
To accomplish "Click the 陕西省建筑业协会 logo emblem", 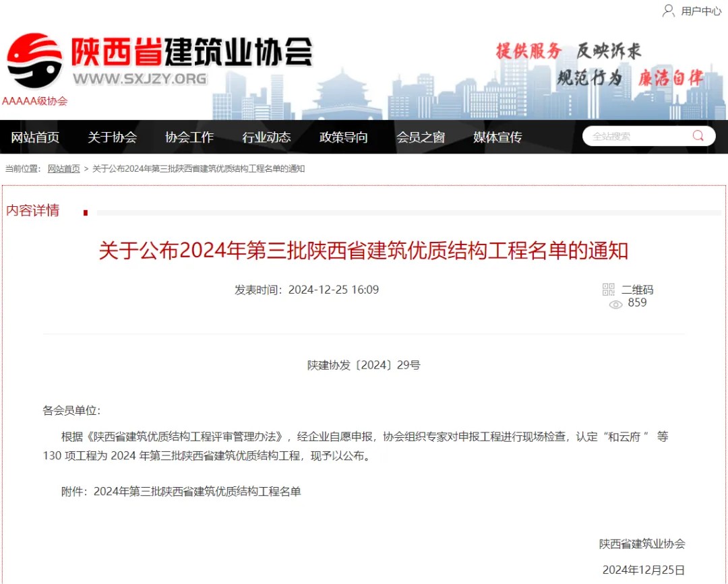I will coord(35,61).
